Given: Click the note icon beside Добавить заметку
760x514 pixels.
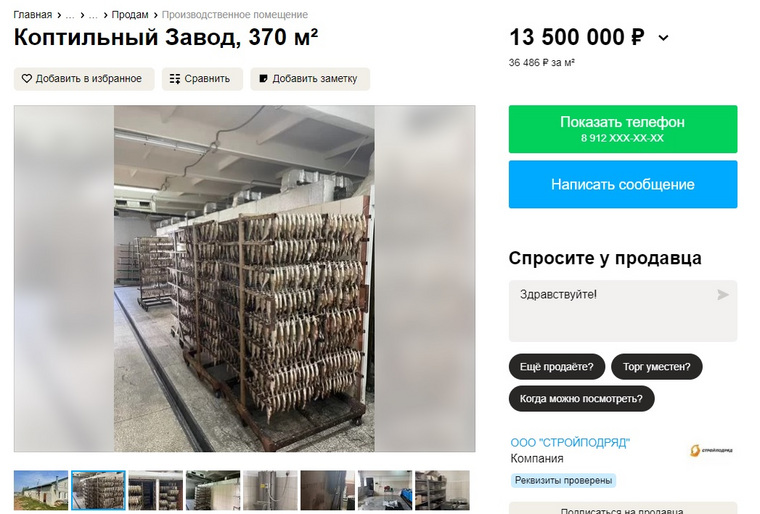Looking at the screenshot, I should point(263,79).
